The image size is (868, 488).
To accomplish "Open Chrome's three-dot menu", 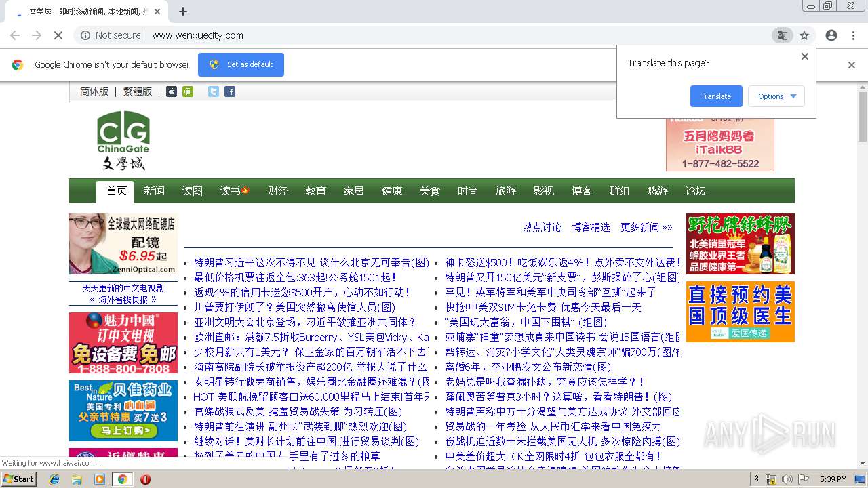I will (x=853, y=35).
